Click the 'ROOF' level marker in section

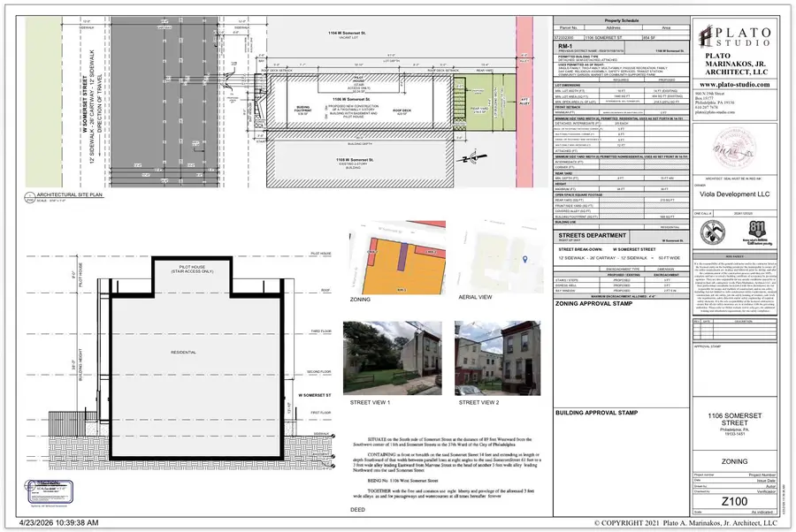(x=325, y=291)
